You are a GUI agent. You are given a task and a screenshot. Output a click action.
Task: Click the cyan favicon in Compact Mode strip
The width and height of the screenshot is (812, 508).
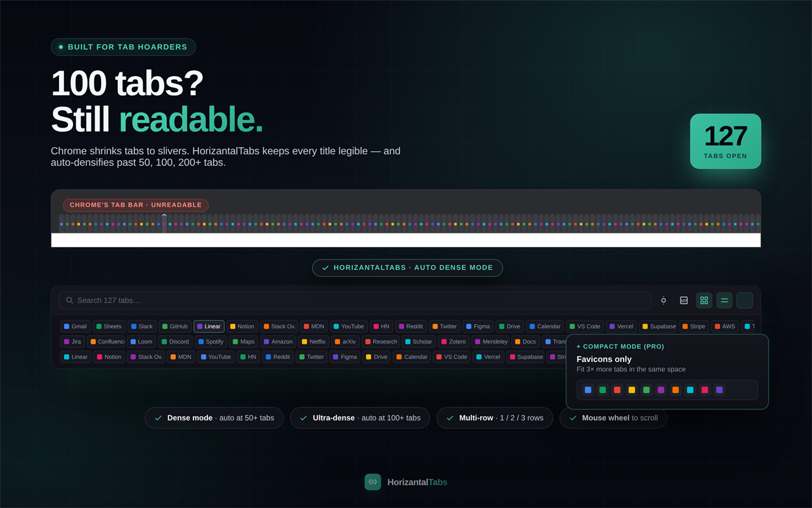690,390
